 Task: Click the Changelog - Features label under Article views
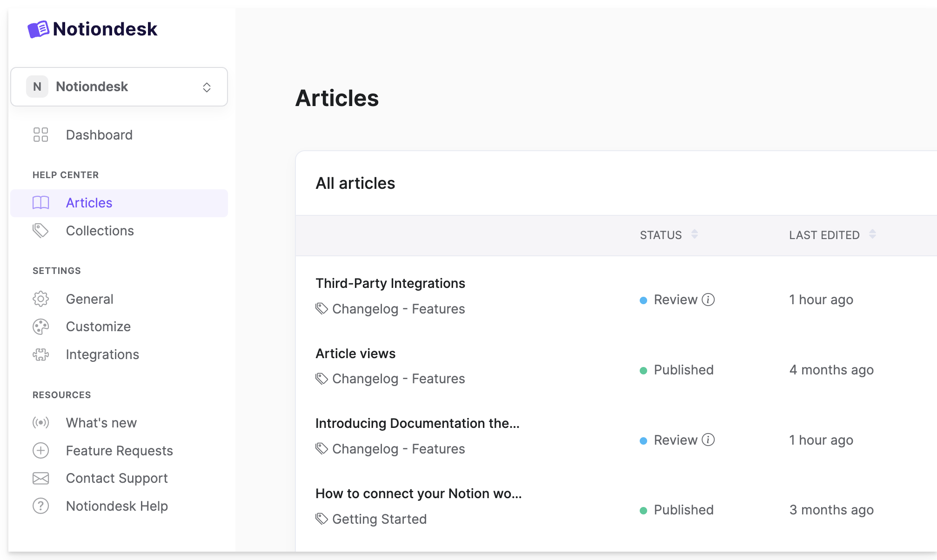(x=398, y=379)
